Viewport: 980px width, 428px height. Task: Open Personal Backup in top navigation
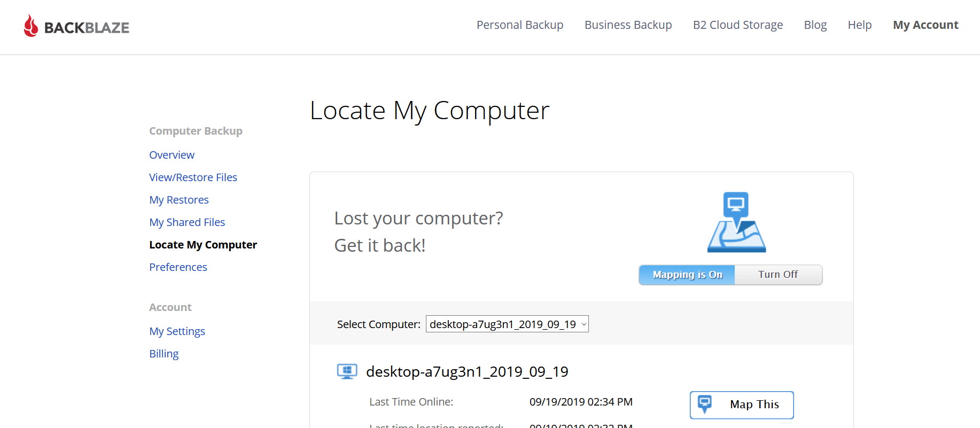pyautogui.click(x=520, y=25)
